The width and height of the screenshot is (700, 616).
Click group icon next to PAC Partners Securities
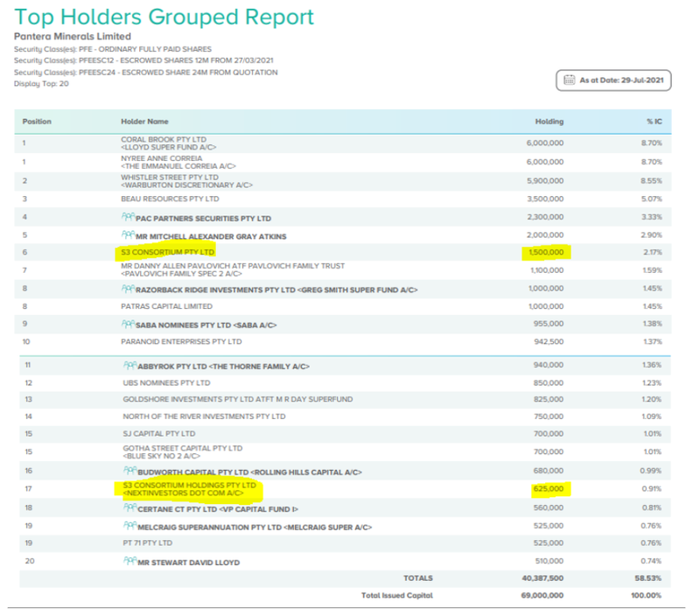coord(128,217)
